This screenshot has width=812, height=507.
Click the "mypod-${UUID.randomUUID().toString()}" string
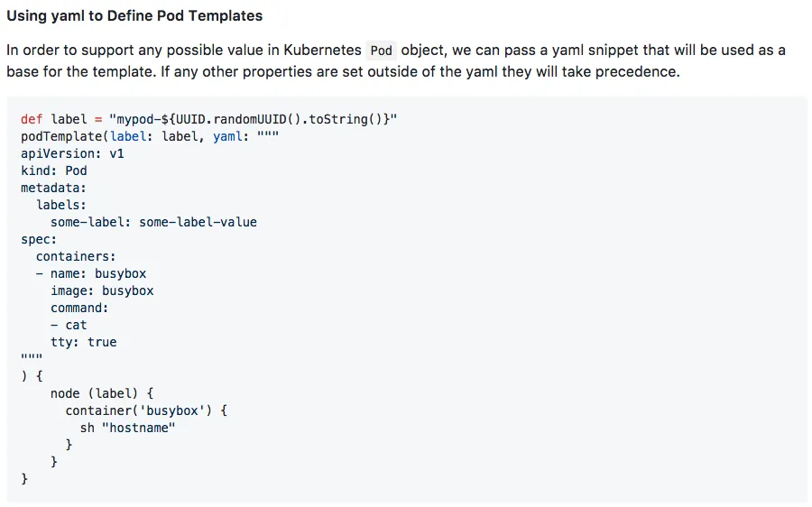[253, 119]
